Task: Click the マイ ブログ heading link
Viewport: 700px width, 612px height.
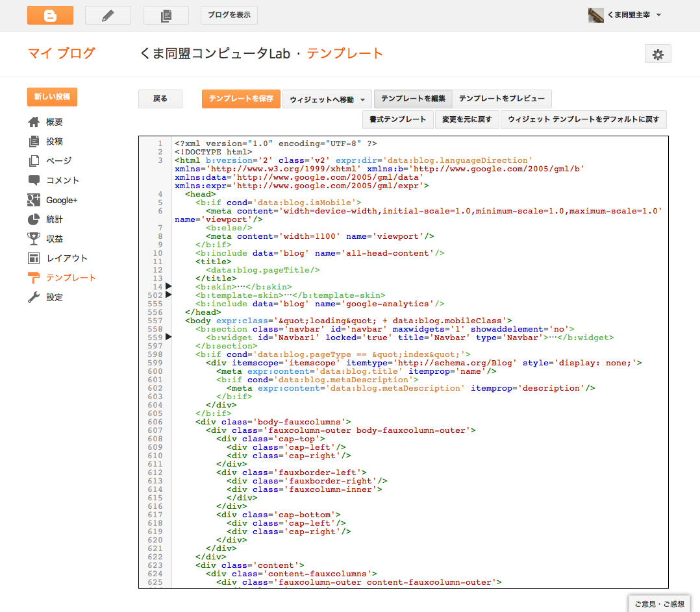Action: [62, 53]
